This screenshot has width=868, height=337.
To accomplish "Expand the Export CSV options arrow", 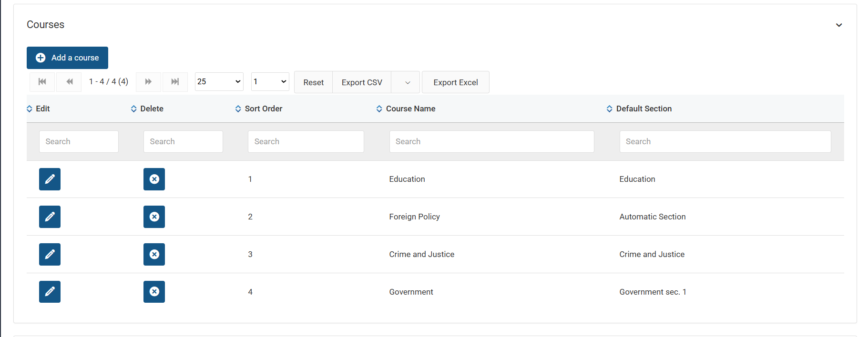I will coord(408,82).
